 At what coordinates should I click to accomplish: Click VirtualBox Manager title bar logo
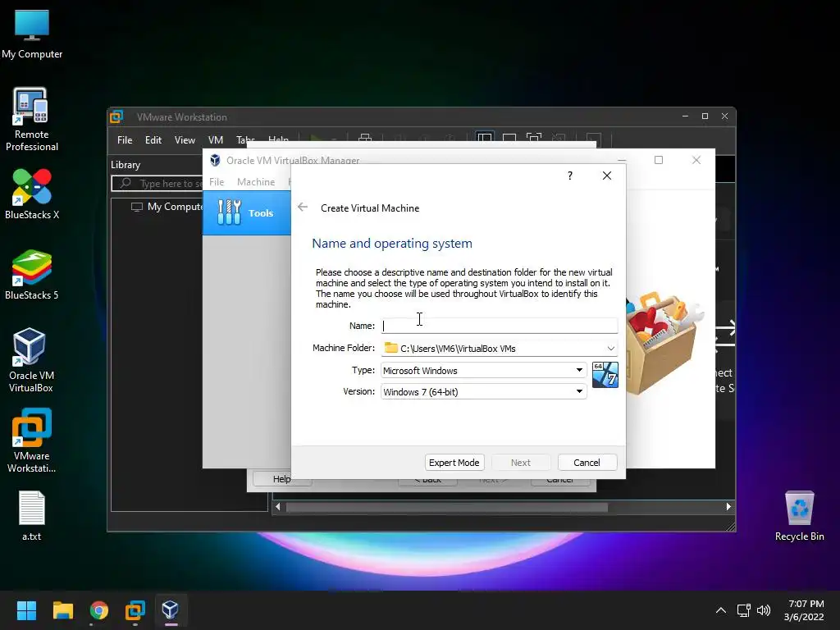pos(215,160)
